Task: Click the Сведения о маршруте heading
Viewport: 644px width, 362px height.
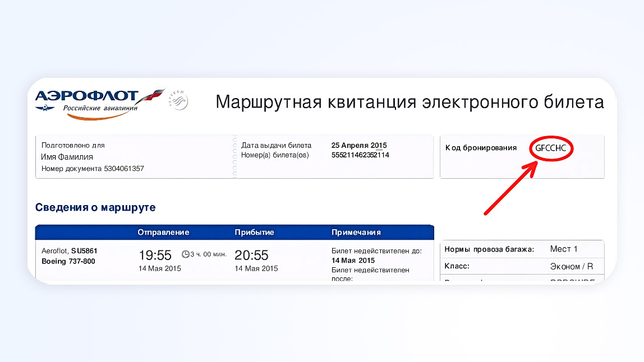Action: 95,208
